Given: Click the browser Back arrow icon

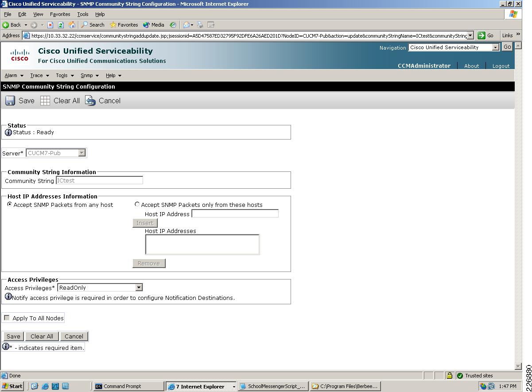Looking at the screenshot, I should tap(6, 25).
